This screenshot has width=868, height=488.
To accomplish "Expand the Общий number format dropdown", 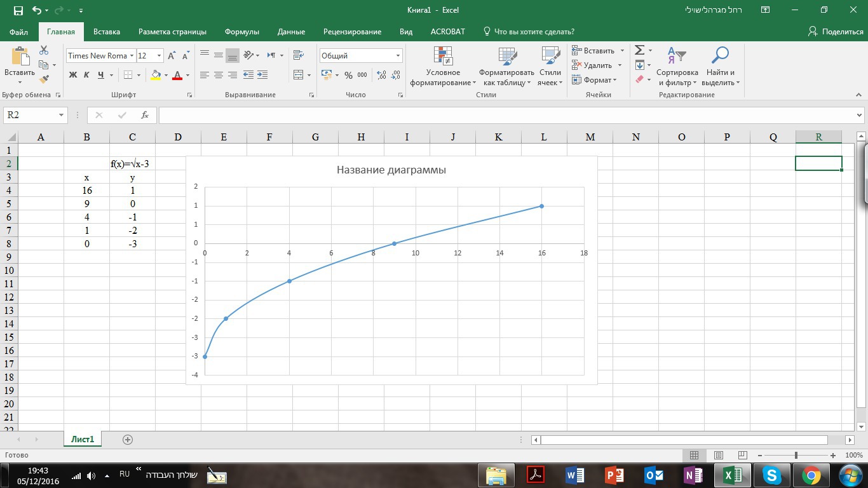I will 398,56.
